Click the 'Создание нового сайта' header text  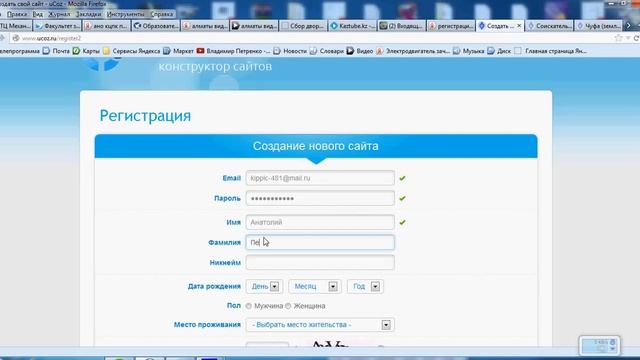tap(316, 146)
